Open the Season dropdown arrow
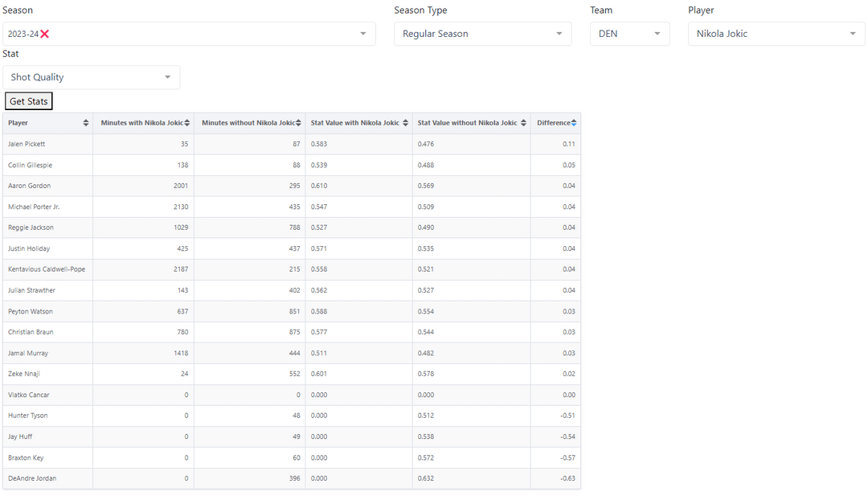Image resolution: width=868 pixels, height=500 pixels. tap(362, 34)
